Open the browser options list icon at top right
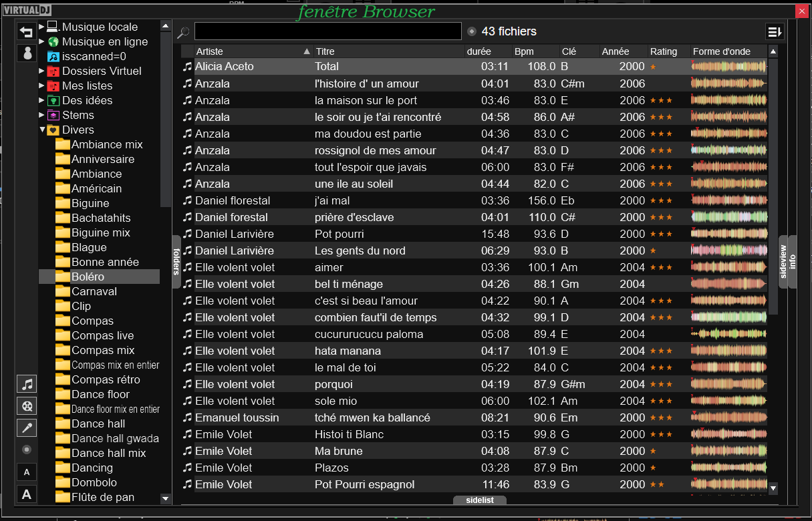 pos(774,31)
